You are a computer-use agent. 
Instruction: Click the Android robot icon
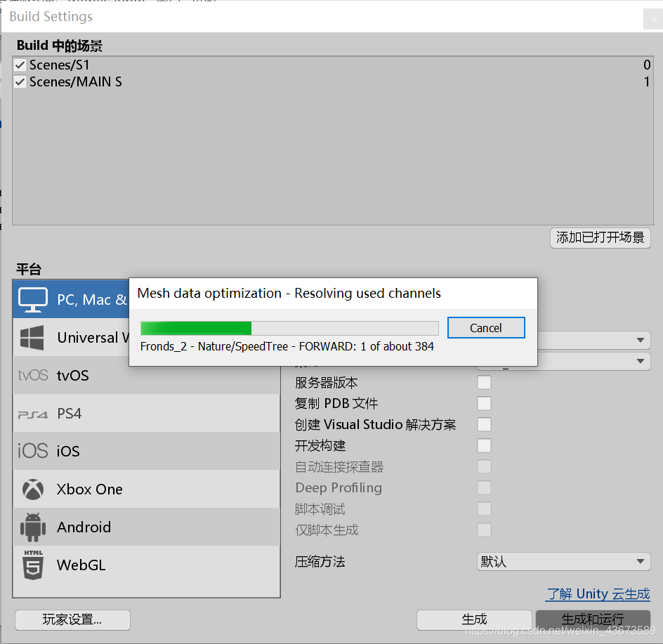click(32, 527)
